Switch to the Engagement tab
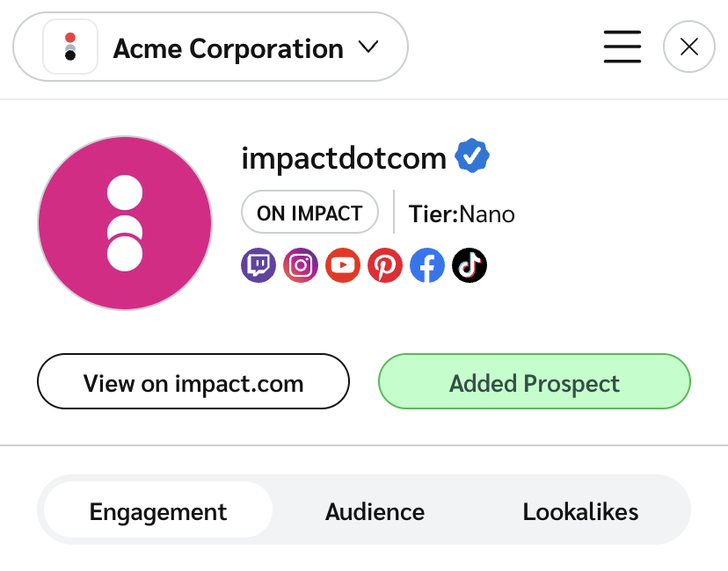This screenshot has height=571, width=728. pyautogui.click(x=158, y=512)
